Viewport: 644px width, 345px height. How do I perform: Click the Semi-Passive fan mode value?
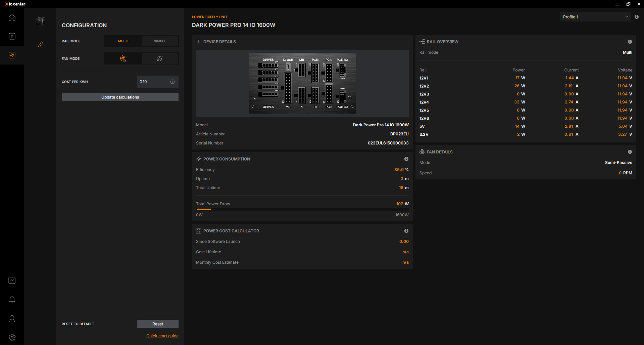coord(618,163)
